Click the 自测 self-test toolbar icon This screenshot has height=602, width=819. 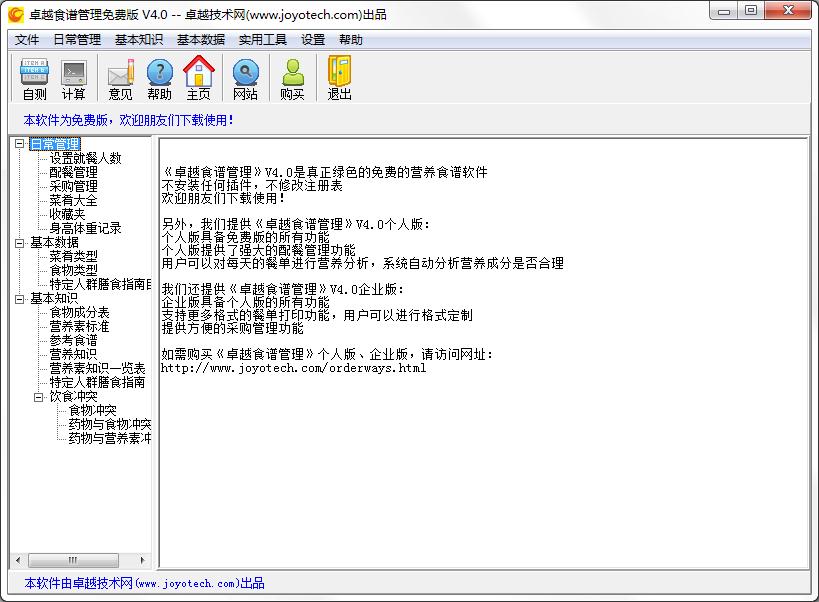pos(34,78)
